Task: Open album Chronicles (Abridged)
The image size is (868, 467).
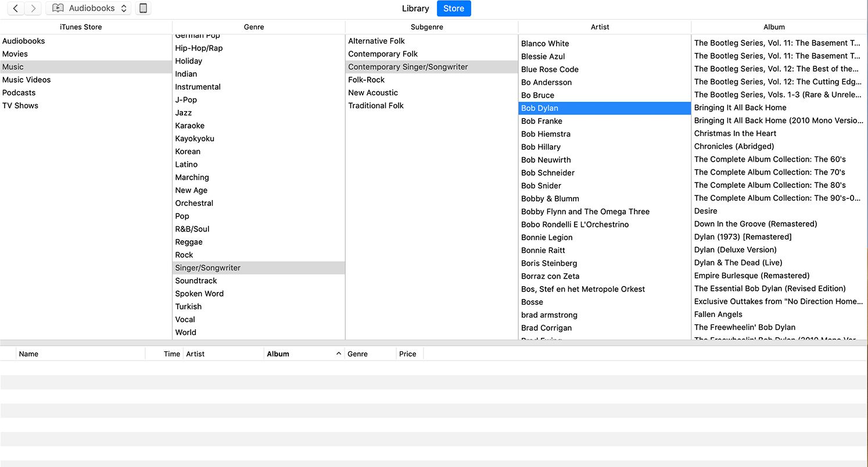Action: coord(778,147)
